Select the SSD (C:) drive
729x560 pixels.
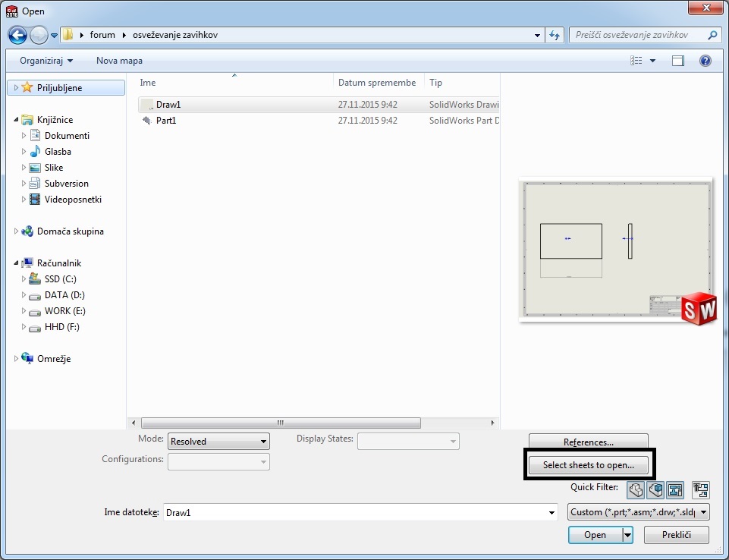point(60,279)
